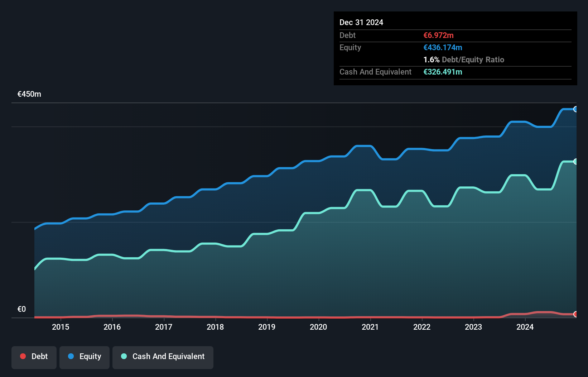This screenshot has width=588, height=377.
Task: Click the €6.972m debt value
Action: point(438,35)
